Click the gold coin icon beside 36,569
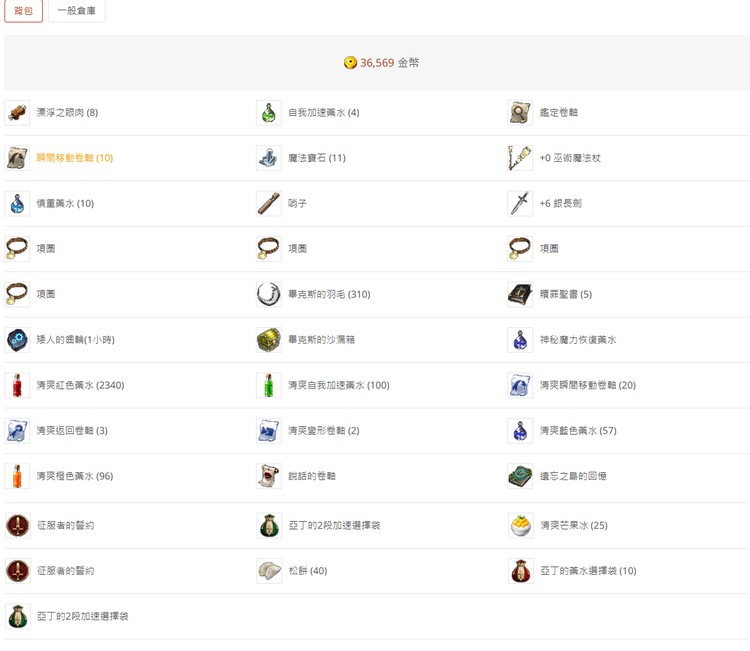This screenshot has width=750, height=651. click(350, 63)
